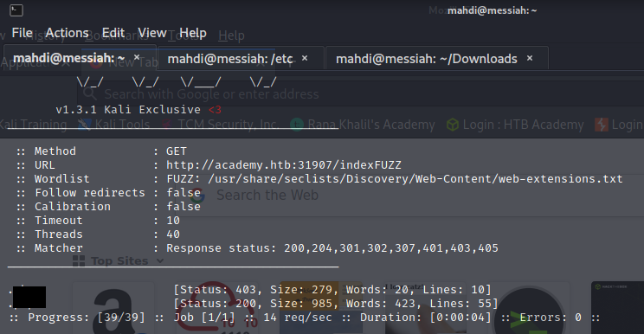This screenshot has width=644, height=334.
Task: Click the web-extensions.txt wordlist path
Action: click(415, 179)
